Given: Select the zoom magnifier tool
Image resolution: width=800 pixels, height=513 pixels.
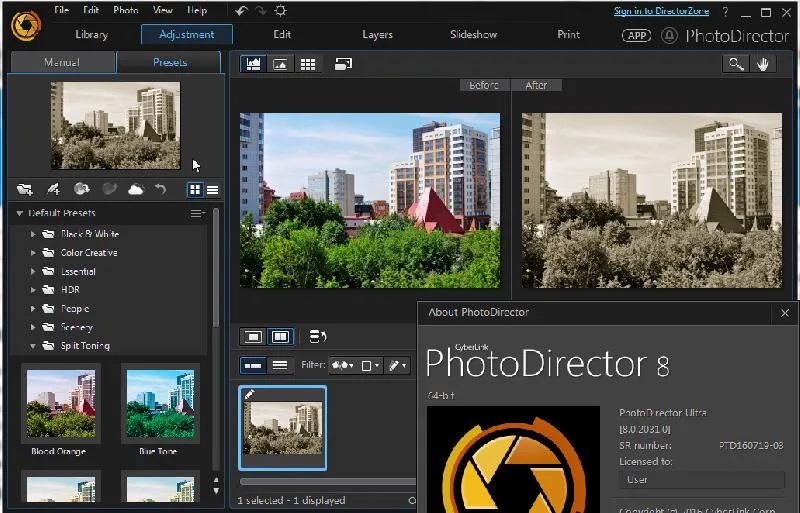Looking at the screenshot, I should 736,64.
